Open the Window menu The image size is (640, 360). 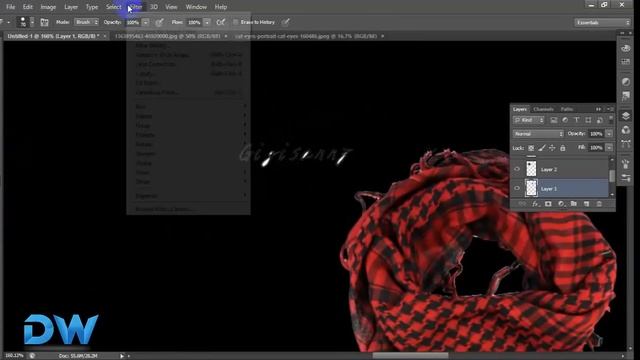(196, 7)
